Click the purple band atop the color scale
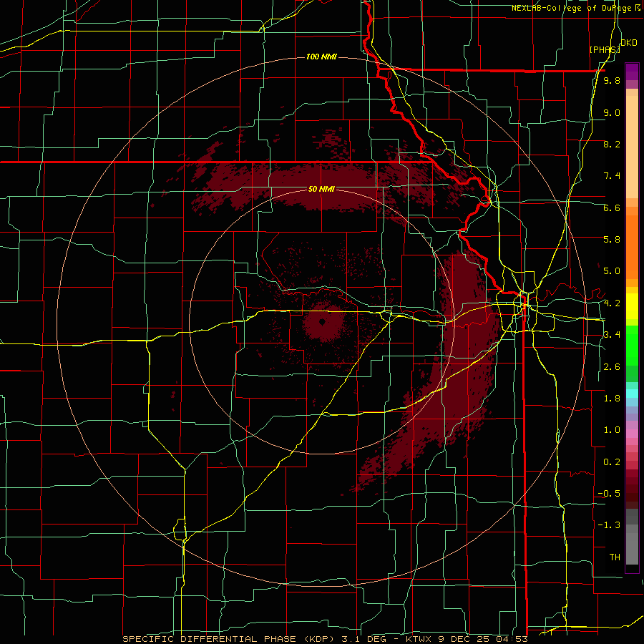This screenshot has height=644, width=644. (x=632, y=72)
